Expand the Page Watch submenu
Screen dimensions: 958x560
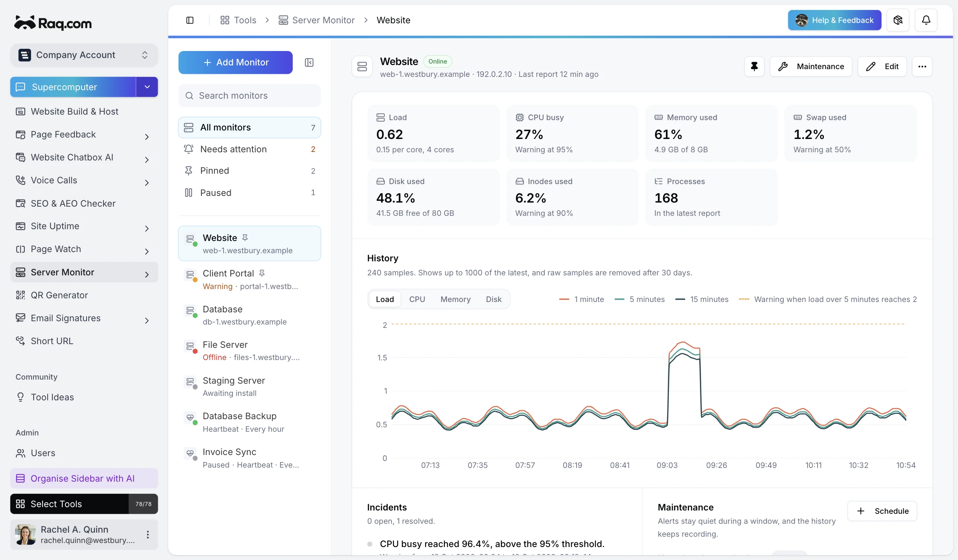(147, 251)
